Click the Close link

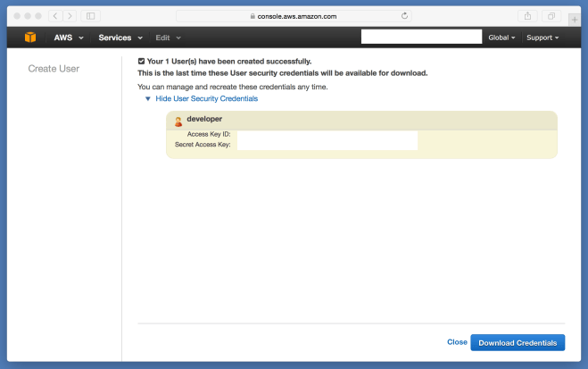[457, 342]
